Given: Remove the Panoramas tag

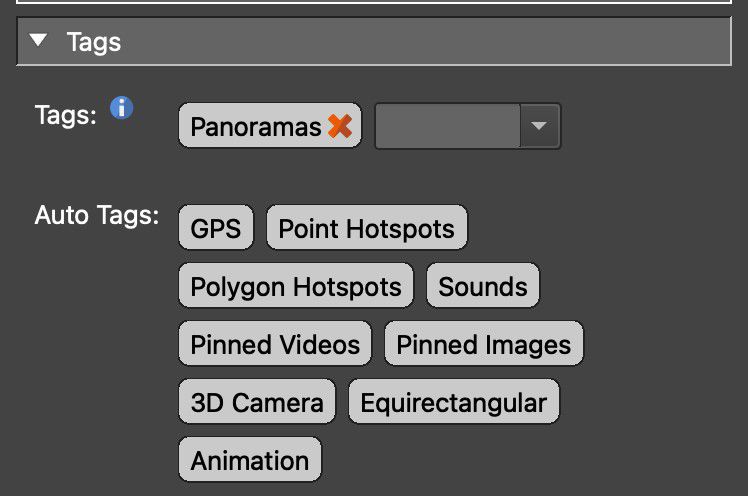Looking at the screenshot, I should click(x=340, y=126).
